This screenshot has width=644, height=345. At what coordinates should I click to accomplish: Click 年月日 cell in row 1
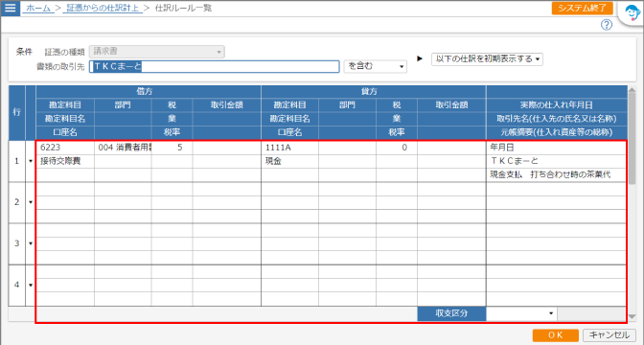coord(556,148)
